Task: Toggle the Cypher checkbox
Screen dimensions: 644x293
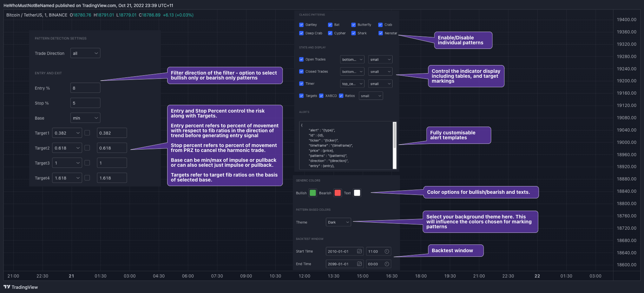Action: point(330,33)
